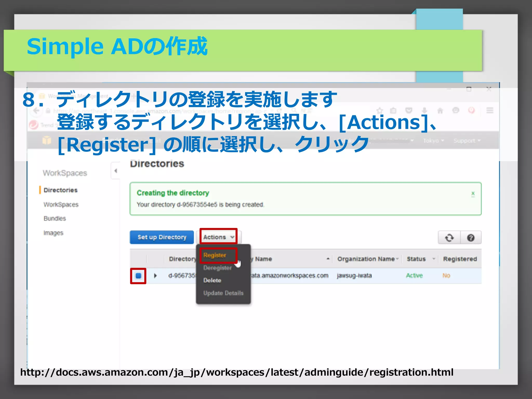Open WorkSpaces in the sidebar
Viewport: 532px width, 399px height.
(x=61, y=204)
